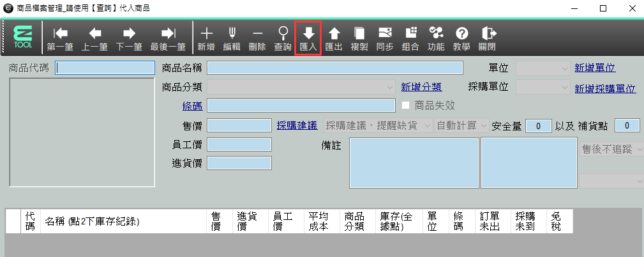
Task: Click the product image placeholder box
Action: [x=82, y=133]
